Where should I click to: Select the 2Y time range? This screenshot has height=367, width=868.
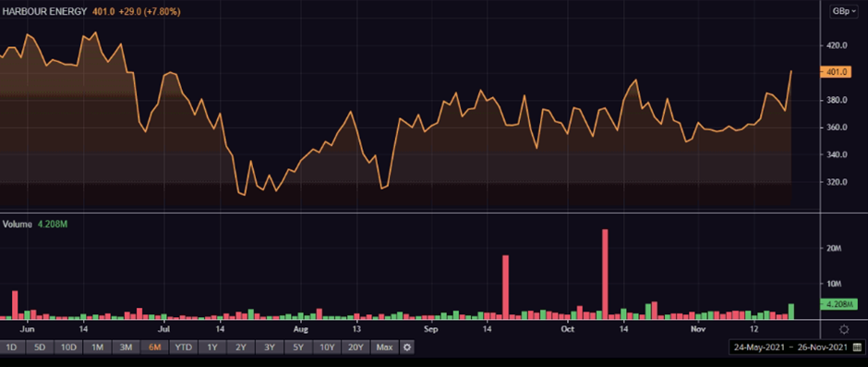241,348
